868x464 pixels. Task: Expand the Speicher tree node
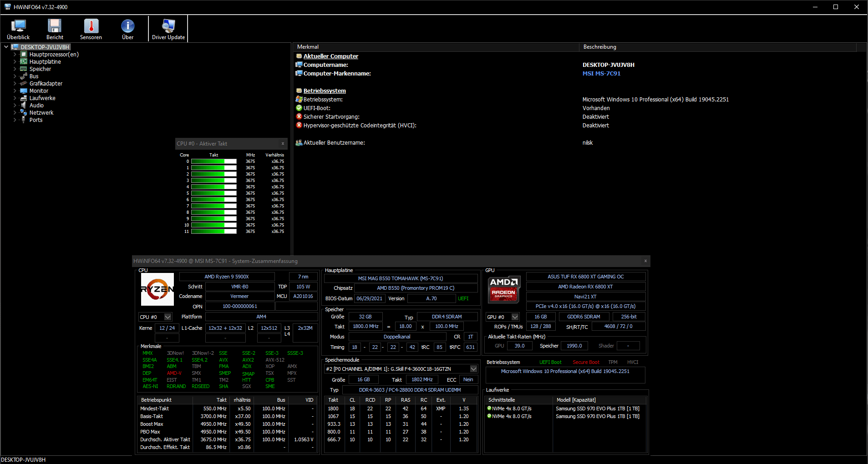pos(15,69)
